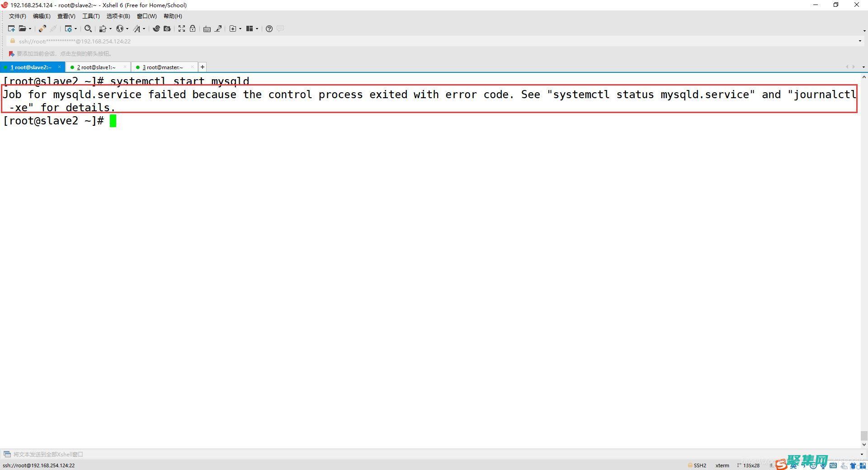This screenshot has height=470, width=868.
Task: Switch to fullscreen using the fullscreen icon
Action: tap(182, 28)
